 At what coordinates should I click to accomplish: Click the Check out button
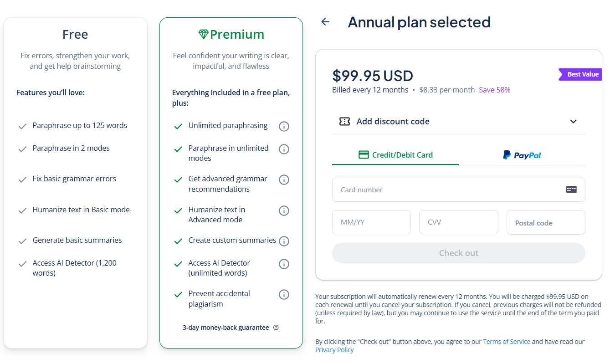458,253
